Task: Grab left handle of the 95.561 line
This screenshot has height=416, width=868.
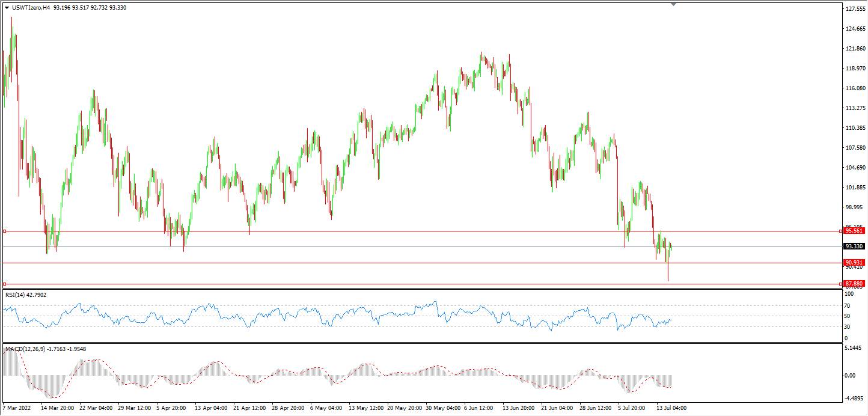Action: (x=4, y=231)
